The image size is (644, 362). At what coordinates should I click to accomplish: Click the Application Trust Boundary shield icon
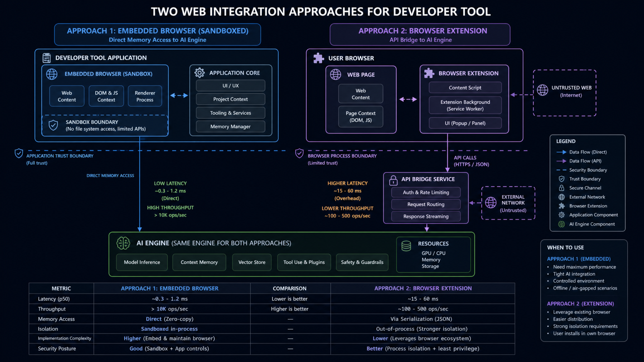19,153
